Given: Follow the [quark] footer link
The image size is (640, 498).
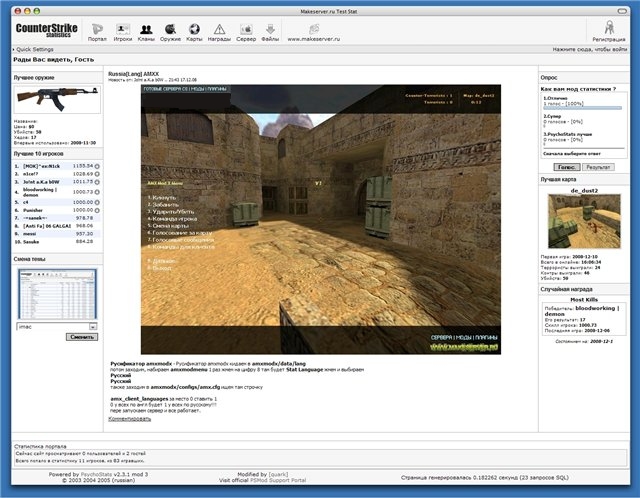Looking at the screenshot, I should pos(278,474).
